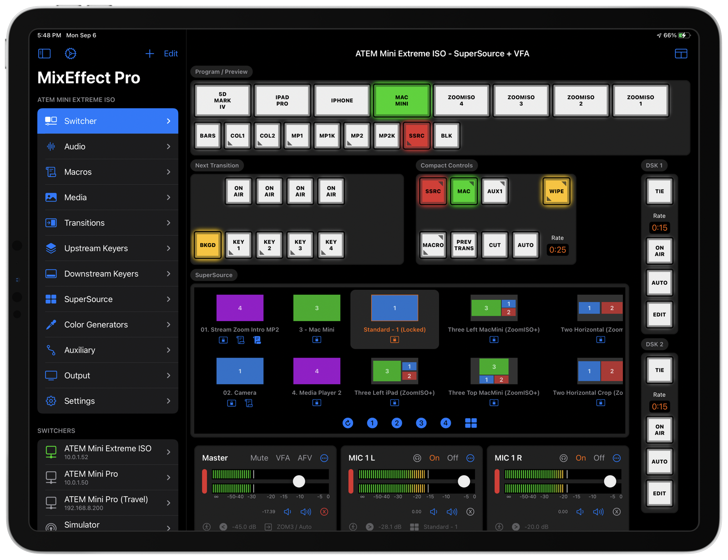This screenshot has height=560, width=728.
Task: Click the MIC 1 R headphone icon
Action: coord(563,458)
